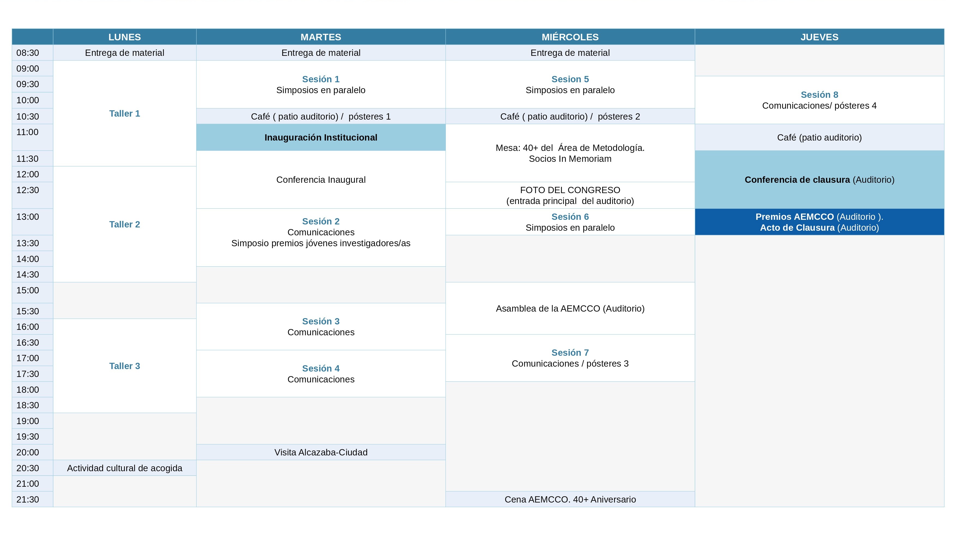Select the Conferencia Inaugural cell
This screenshot has height=560, width=956.
tap(320, 179)
